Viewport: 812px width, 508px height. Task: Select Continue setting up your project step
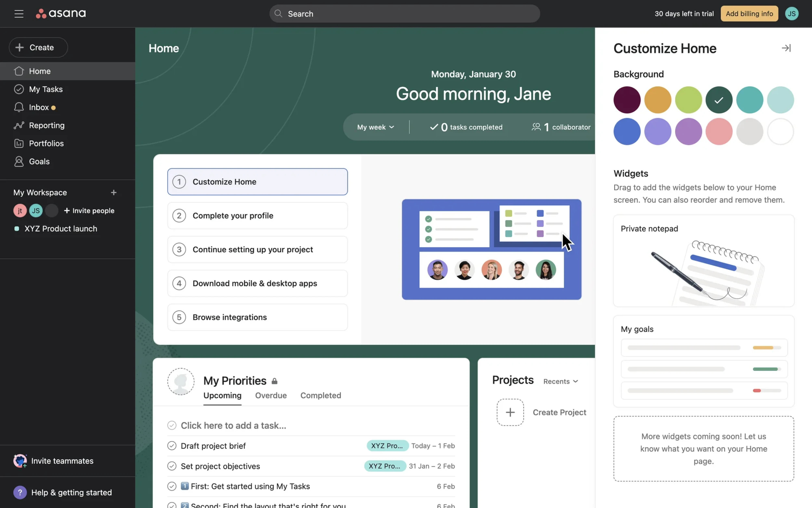click(257, 250)
